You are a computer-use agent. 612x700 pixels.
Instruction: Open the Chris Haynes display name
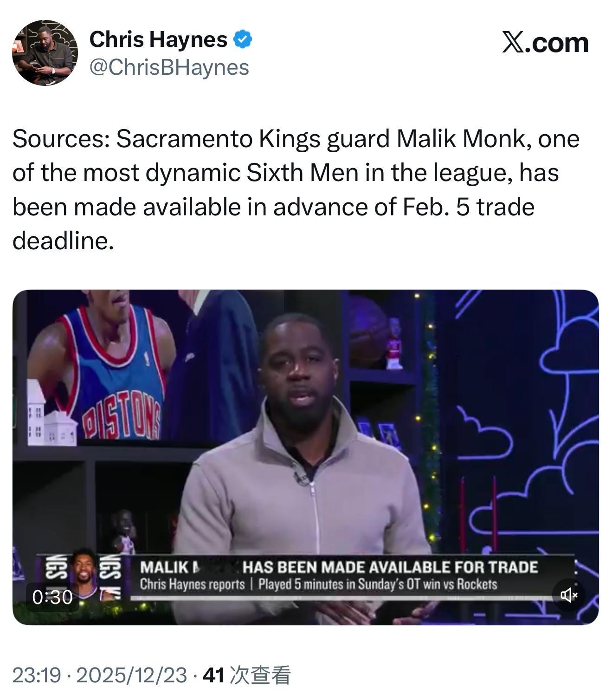pyautogui.click(x=158, y=39)
